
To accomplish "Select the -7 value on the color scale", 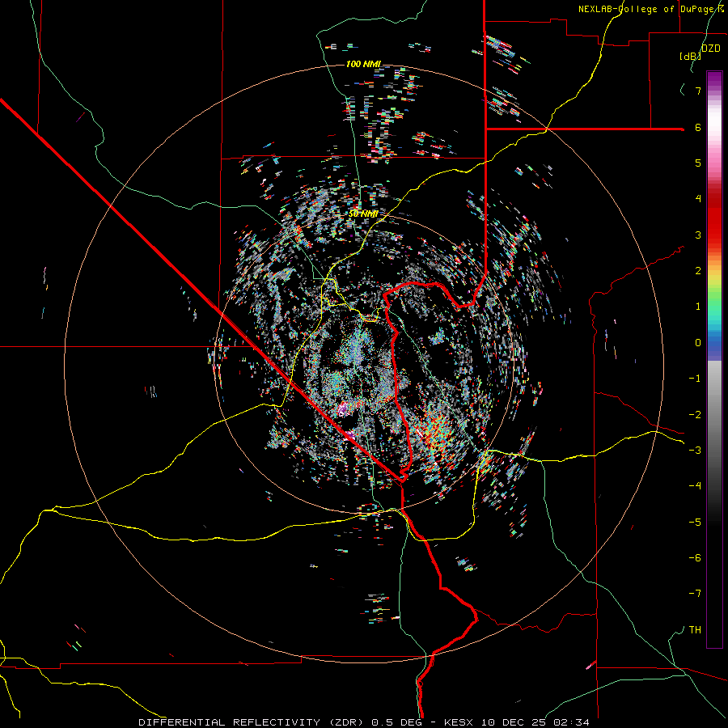I will pos(695,594).
